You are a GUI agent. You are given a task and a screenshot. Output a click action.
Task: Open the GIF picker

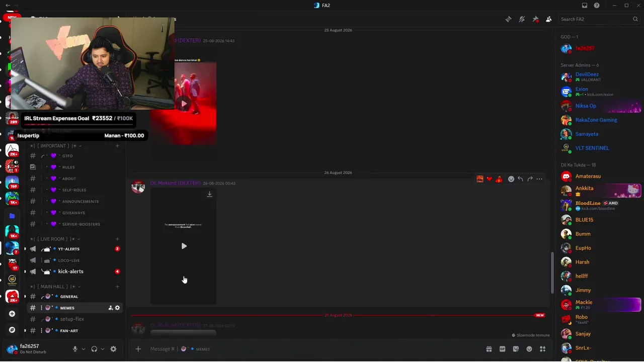tap(502, 349)
